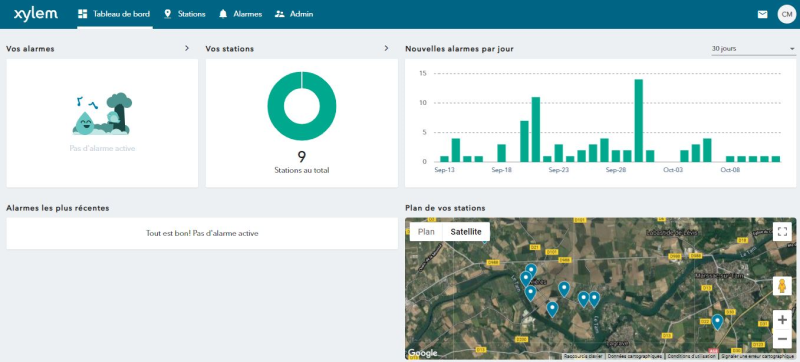Click the '9' stations total count

coord(302,157)
